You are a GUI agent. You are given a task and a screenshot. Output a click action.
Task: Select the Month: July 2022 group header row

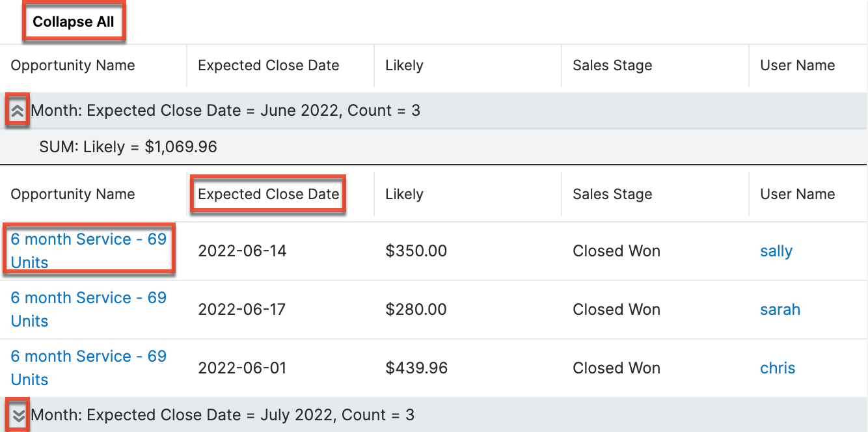pos(260,414)
